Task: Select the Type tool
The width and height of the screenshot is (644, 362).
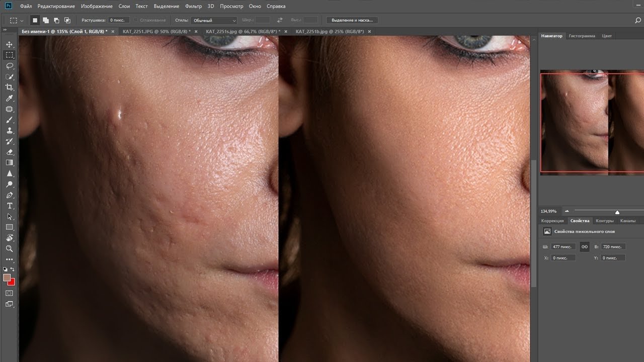Action: click(x=10, y=206)
